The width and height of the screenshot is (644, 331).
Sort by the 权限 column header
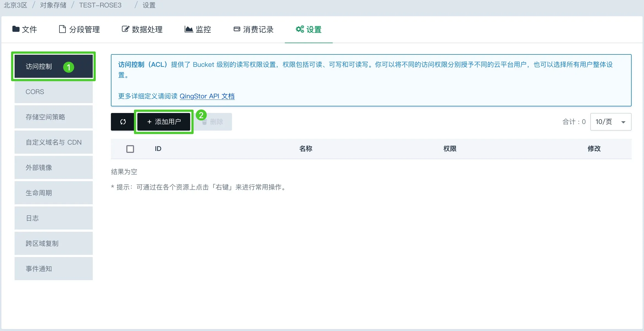pyautogui.click(x=450, y=149)
